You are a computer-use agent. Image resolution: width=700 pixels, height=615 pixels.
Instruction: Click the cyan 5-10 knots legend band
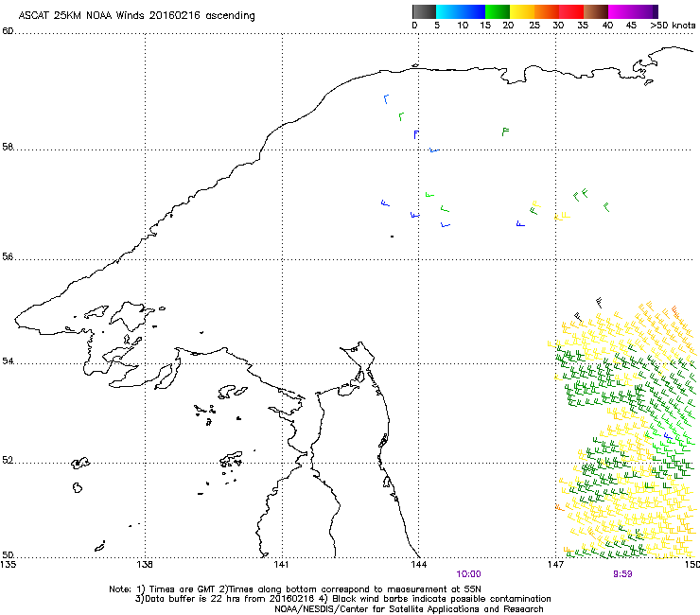coord(447,11)
